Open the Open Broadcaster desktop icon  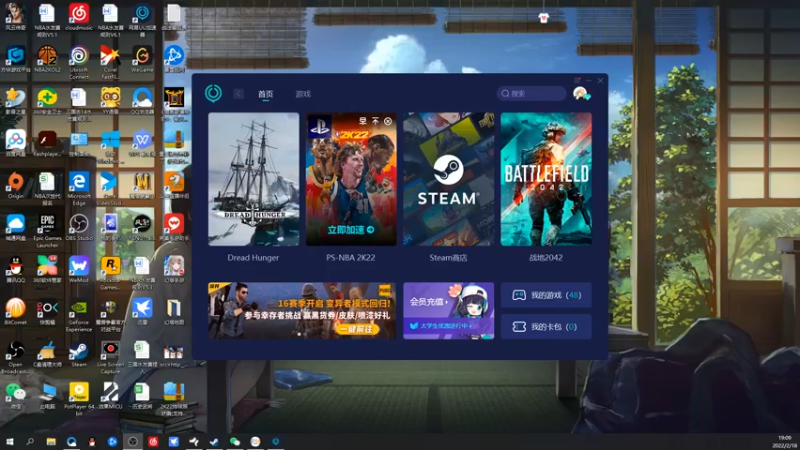coord(15,358)
